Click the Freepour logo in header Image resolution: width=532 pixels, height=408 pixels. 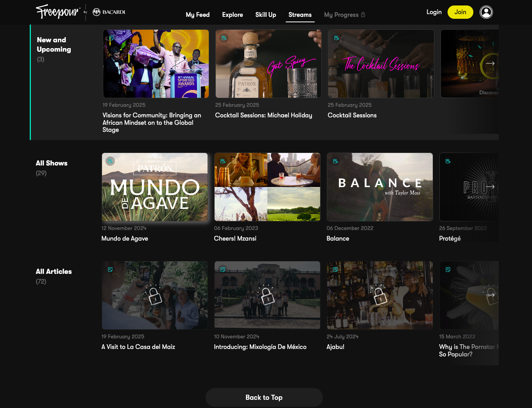tap(58, 12)
